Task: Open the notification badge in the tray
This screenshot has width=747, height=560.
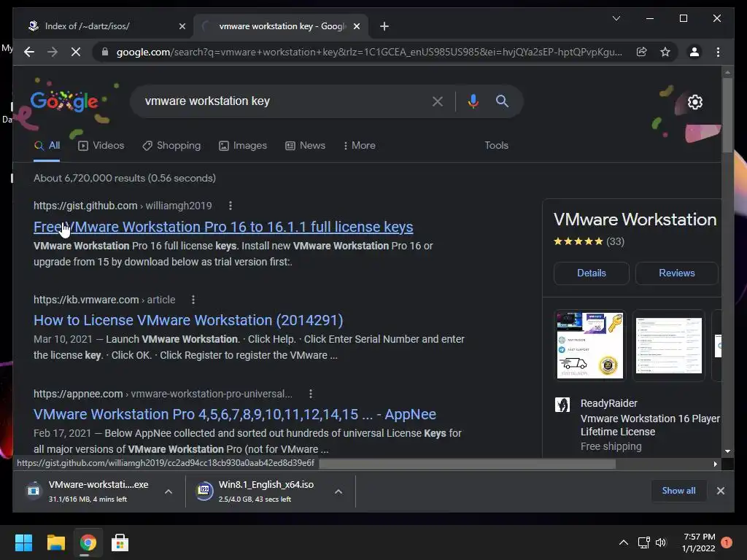Action: [727, 542]
